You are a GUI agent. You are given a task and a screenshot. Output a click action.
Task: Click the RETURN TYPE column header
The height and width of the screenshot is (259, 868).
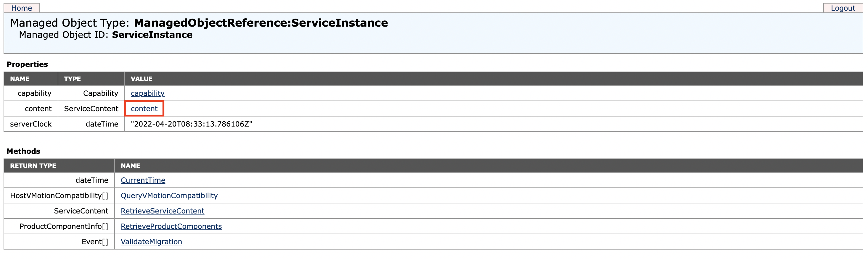click(x=33, y=166)
